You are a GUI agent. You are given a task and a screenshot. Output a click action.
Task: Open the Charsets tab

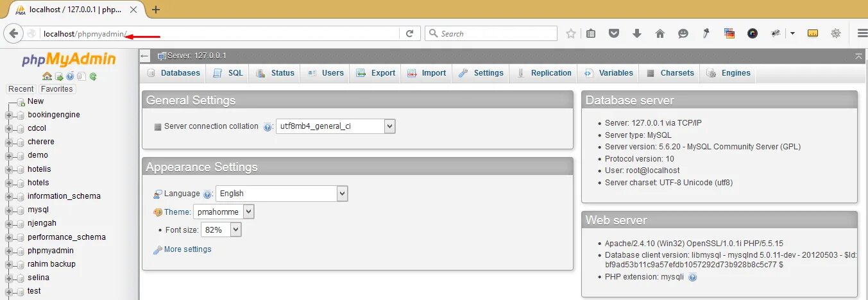[x=670, y=73]
